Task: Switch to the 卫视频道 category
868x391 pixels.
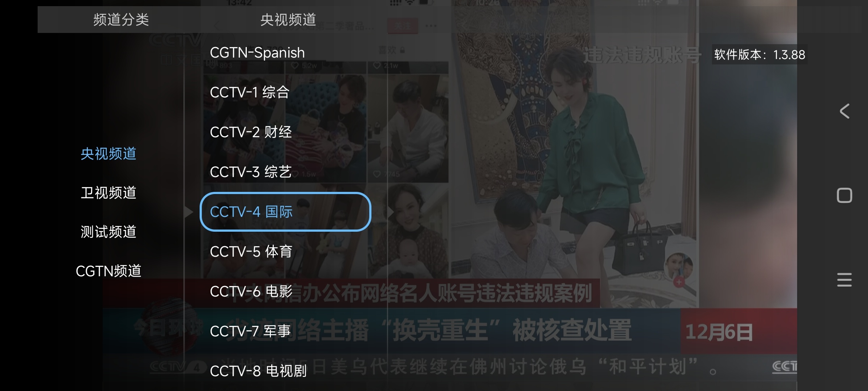Action: tap(109, 193)
